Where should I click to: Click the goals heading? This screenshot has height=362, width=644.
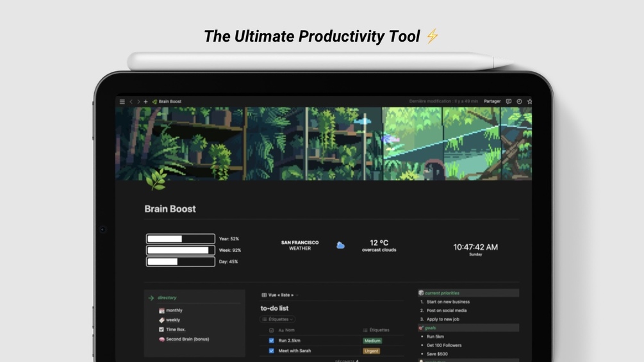(430, 327)
